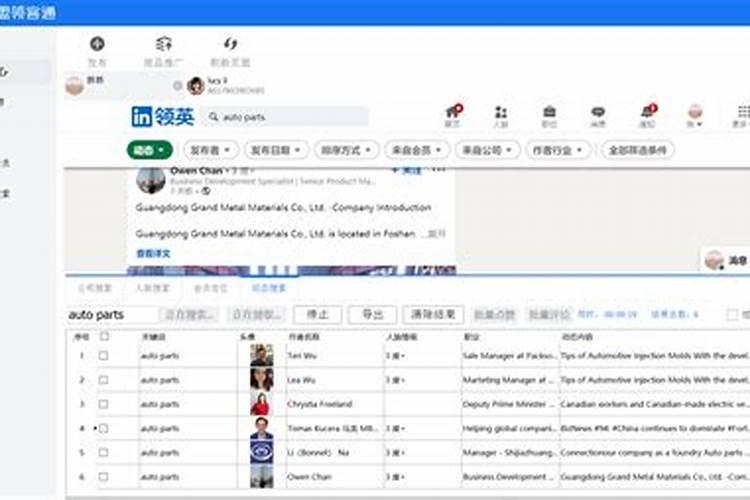
Task: Expand the 来自公司 filter dropdown
Action: [x=487, y=150]
